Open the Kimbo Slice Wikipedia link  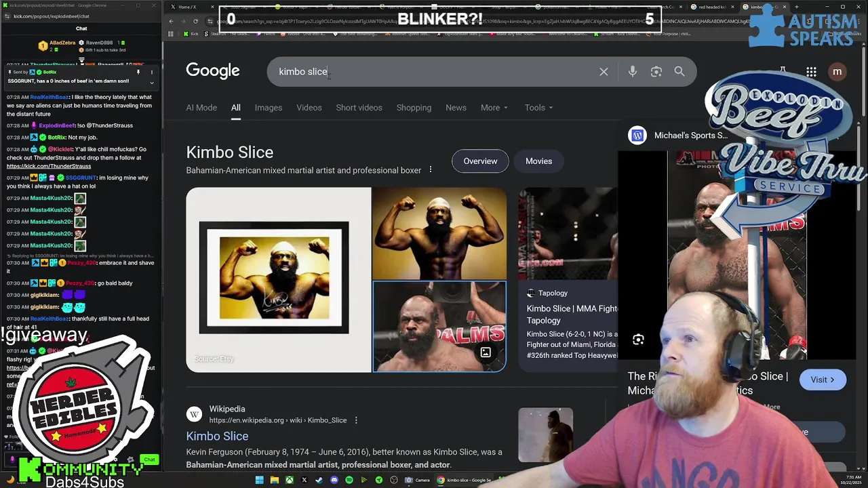coord(217,436)
